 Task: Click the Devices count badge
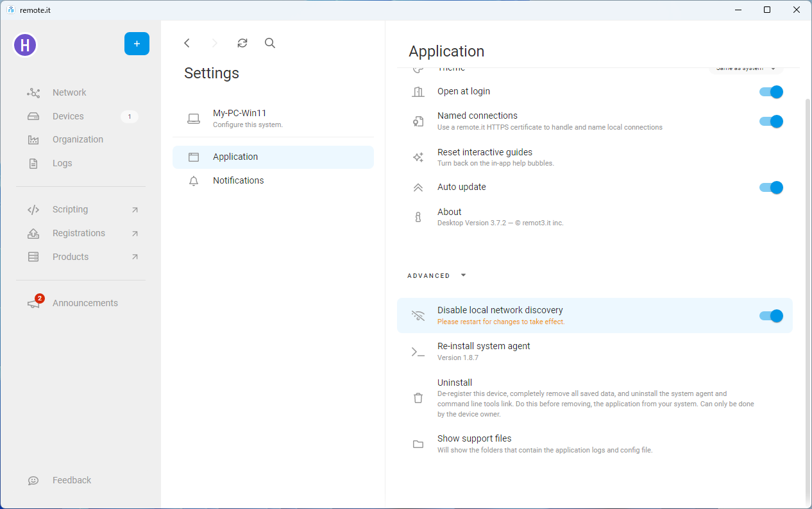coord(130,117)
